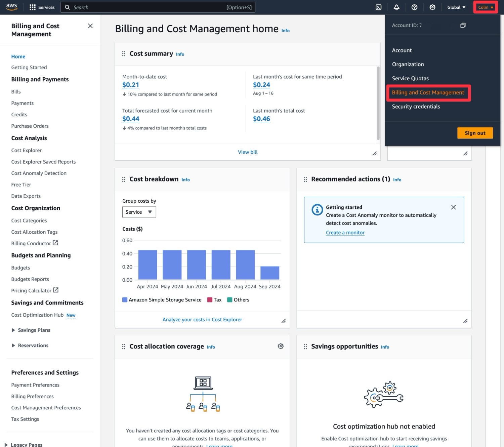Open the $0.46 last month total link

coord(261,119)
